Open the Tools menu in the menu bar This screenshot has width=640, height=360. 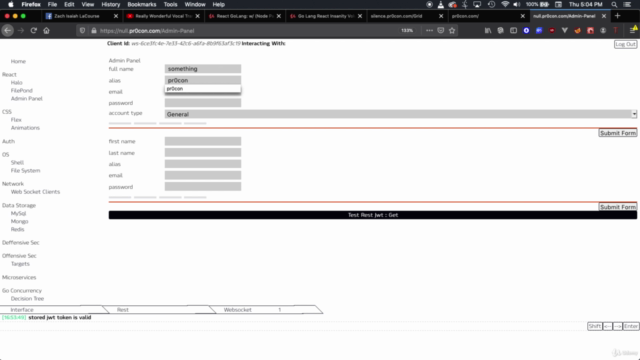(170, 4)
